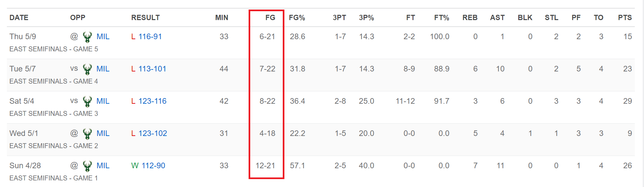Open MIL team link for Sat 5/4

pyautogui.click(x=103, y=101)
